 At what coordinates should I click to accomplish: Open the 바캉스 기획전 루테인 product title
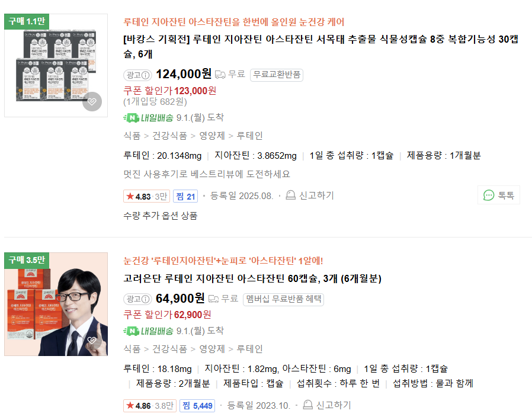321,46
